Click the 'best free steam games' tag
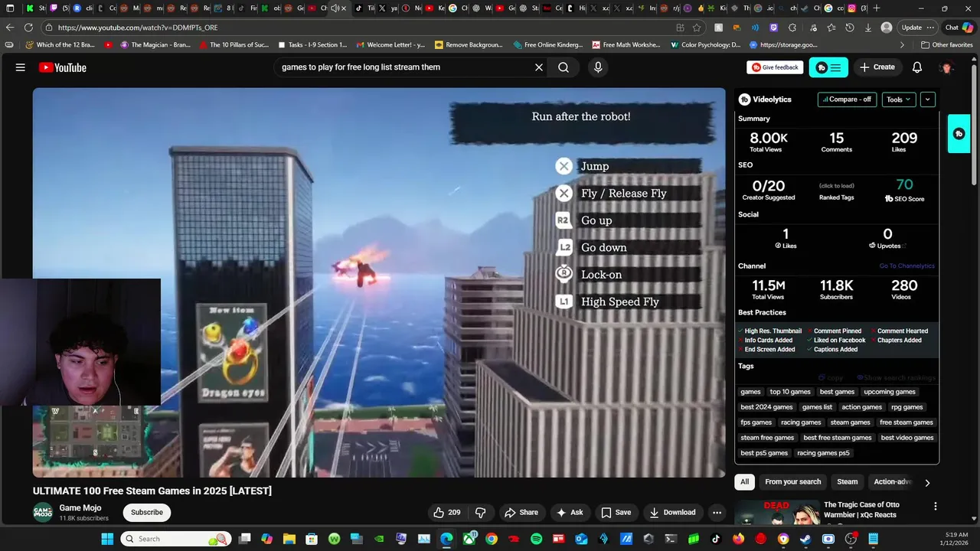The width and height of the screenshot is (980, 551). click(x=838, y=438)
